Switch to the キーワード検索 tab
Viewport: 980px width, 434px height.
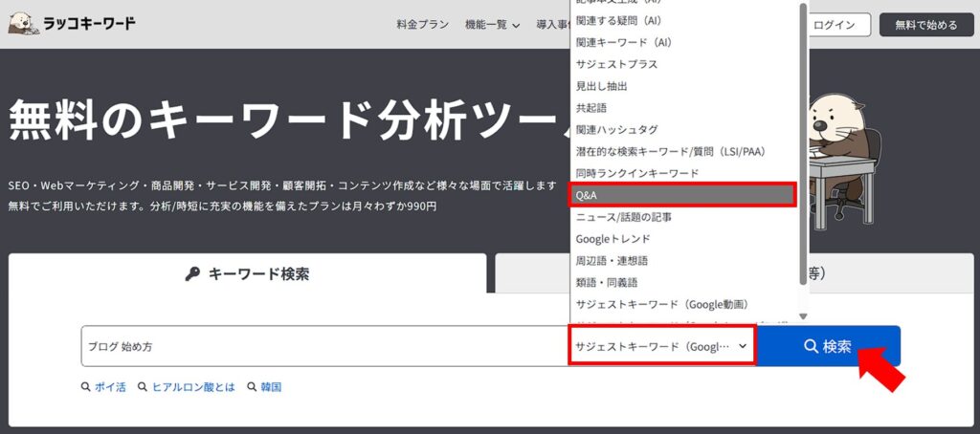point(248,273)
